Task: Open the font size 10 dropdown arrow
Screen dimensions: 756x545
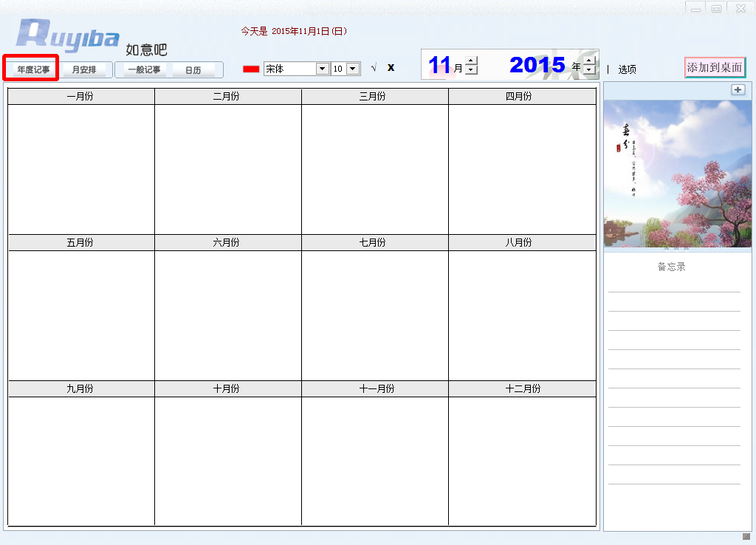Action: point(353,69)
